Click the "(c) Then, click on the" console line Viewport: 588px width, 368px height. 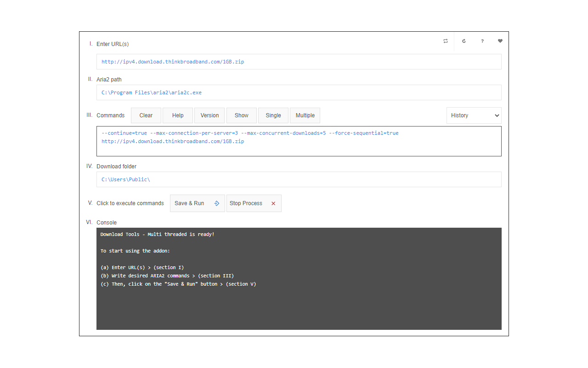(x=178, y=284)
